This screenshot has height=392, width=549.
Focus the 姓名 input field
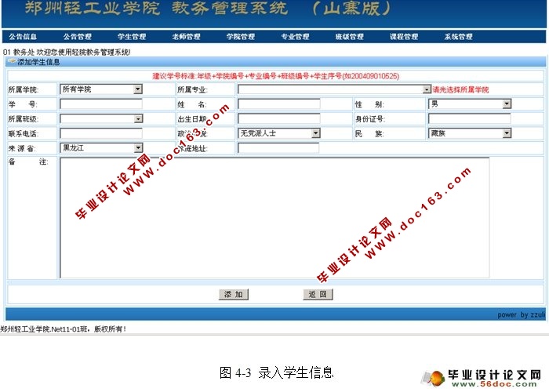click(x=279, y=104)
